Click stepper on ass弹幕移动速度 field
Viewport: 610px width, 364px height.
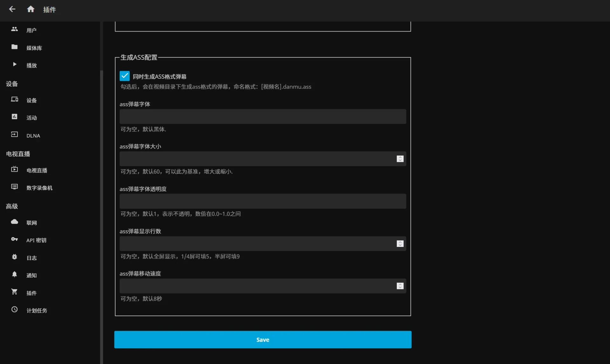pos(400,286)
